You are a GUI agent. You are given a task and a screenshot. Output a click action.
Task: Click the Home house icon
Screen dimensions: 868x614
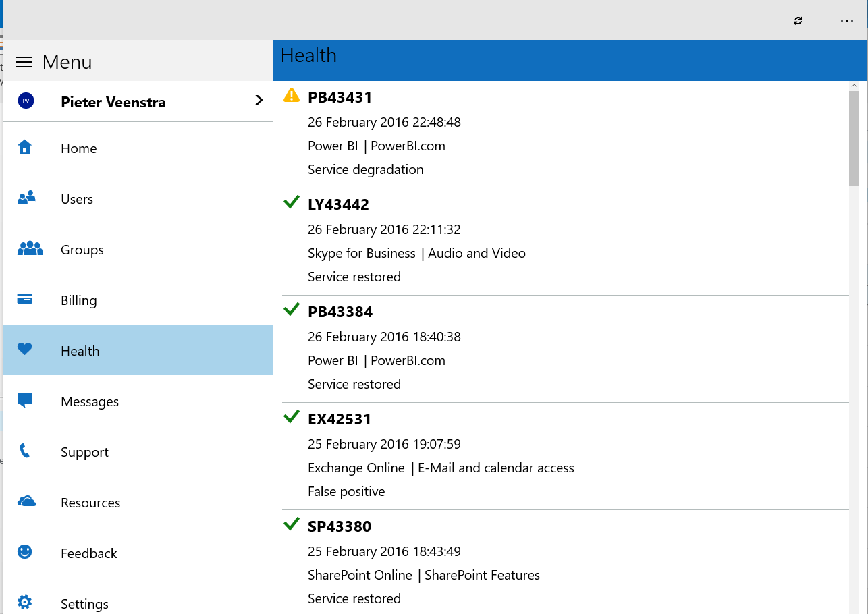point(25,147)
